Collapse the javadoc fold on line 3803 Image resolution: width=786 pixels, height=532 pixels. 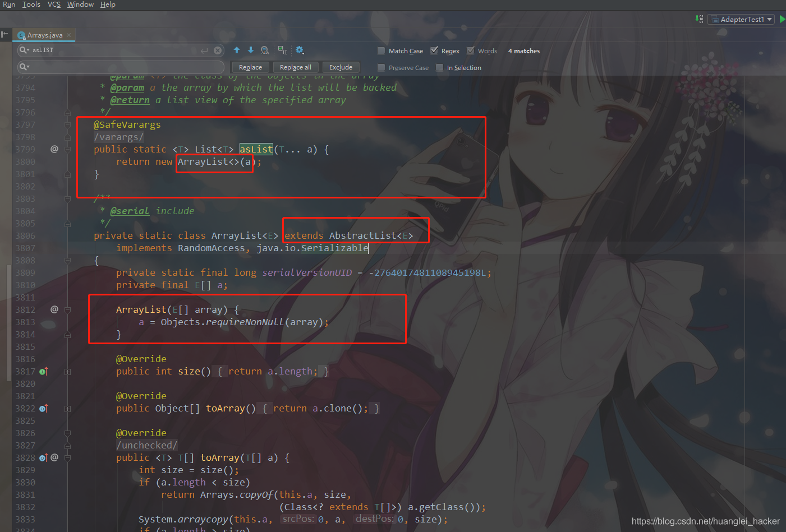[67, 199]
